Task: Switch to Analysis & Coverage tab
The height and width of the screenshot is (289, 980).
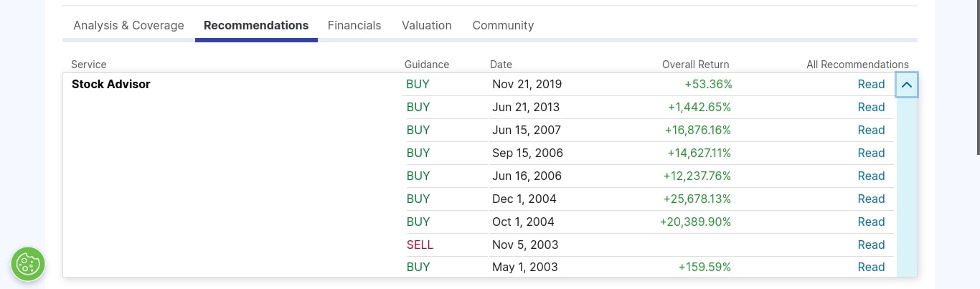Action: tap(128, 25)
